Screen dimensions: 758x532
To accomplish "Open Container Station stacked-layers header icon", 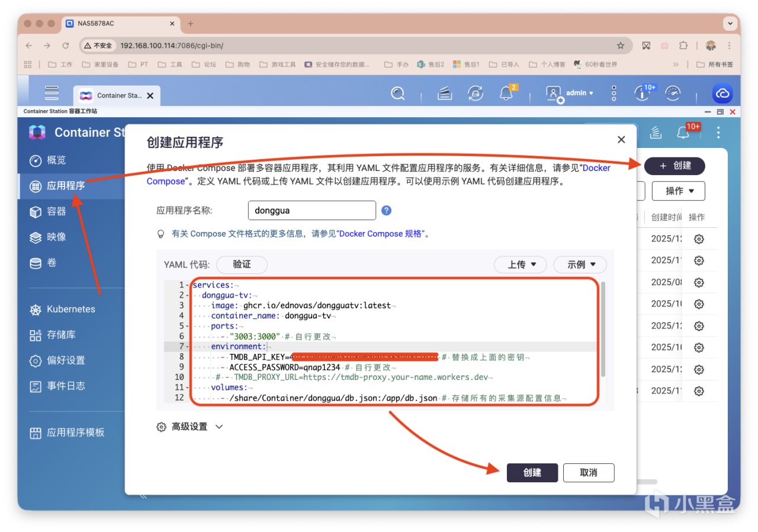I will pyautogui.click(x=656, y=133).
